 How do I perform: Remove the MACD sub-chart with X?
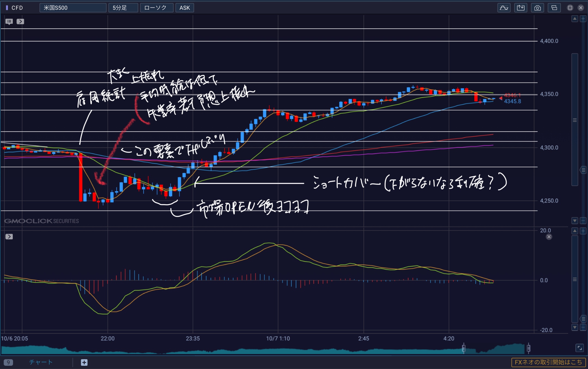pyautogui.click(x=549, y=237)
